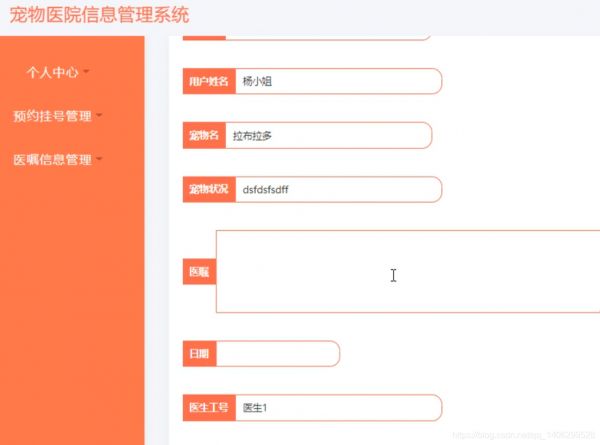The image size is (600, 445).
Task: Click the 宠物名 orange label
Action: pyautogui.click(x=204, y=135)
